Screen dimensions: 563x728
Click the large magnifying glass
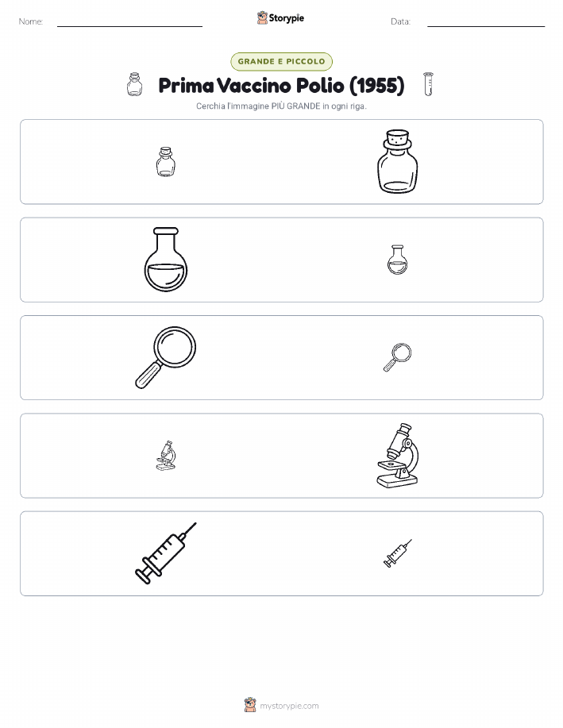pos(166,357)
